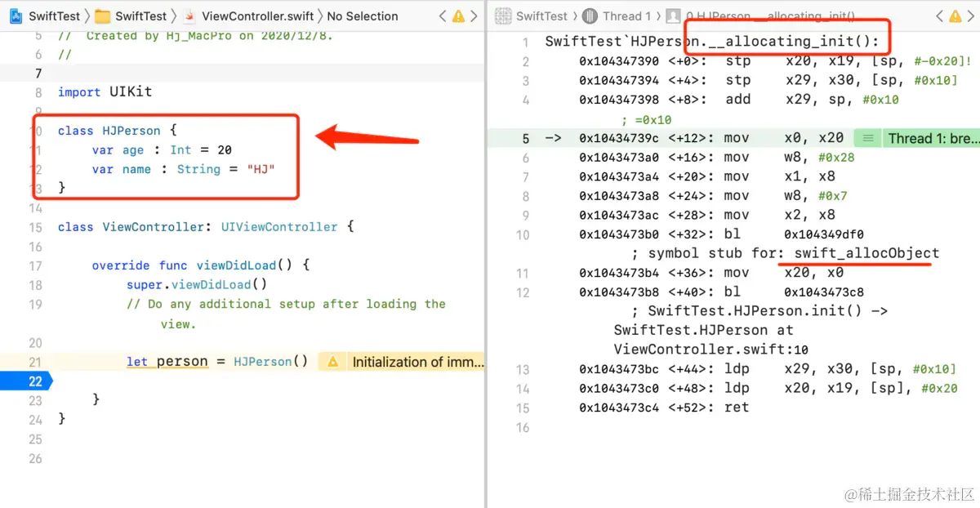980x508 pixels.
Task: Open the No Selection symbol menu
Action: point(363,16)
